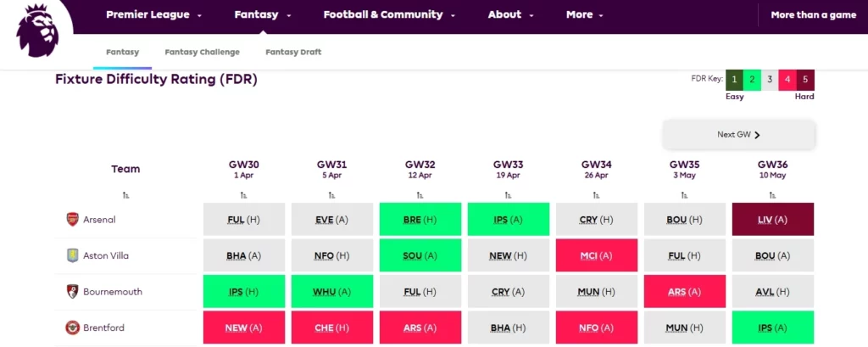868x347 pixels.
Task: Click FDR key swatch 3
Action: [770, 80]
